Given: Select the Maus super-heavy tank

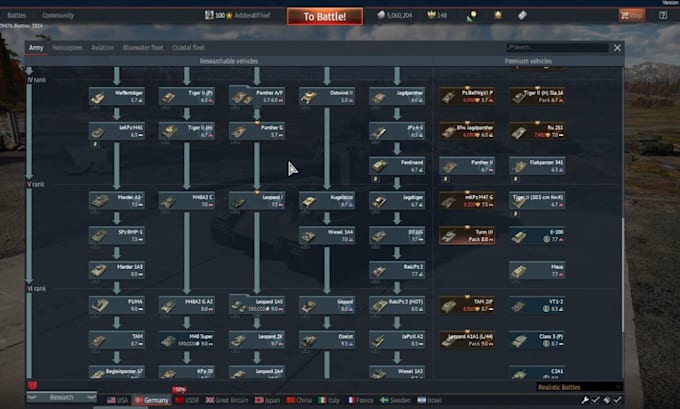Looking at the screenshot, I should (537, 270).
